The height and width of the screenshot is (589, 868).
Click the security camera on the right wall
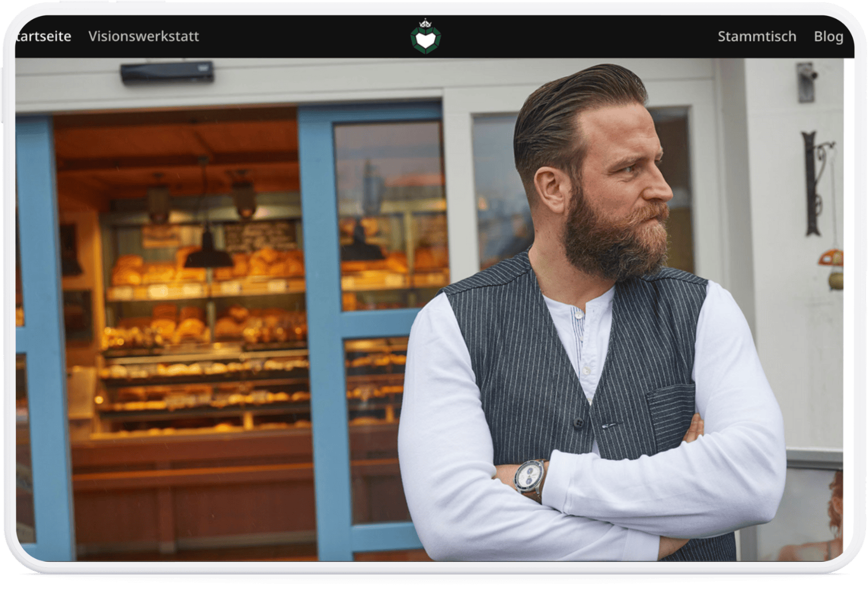(807, 80)
